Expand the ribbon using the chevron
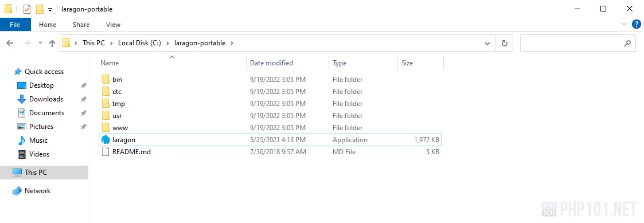This screenshot has height=223, width=644. (x=624, y=25)
